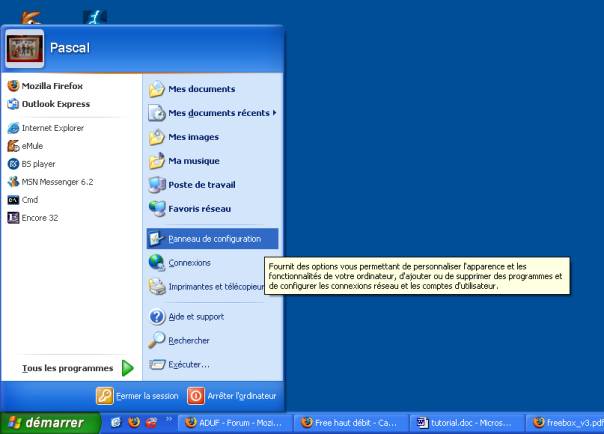Click Exécuter... text label

(189, 364)
